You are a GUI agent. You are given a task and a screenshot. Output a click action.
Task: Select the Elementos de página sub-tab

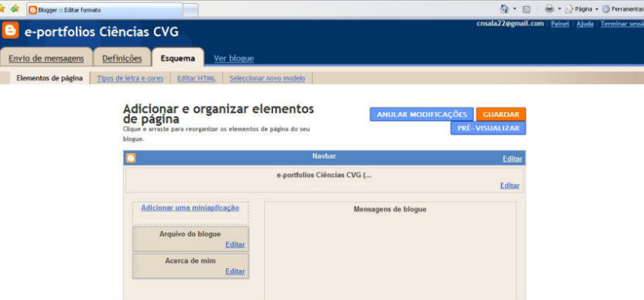coord(50,77)
